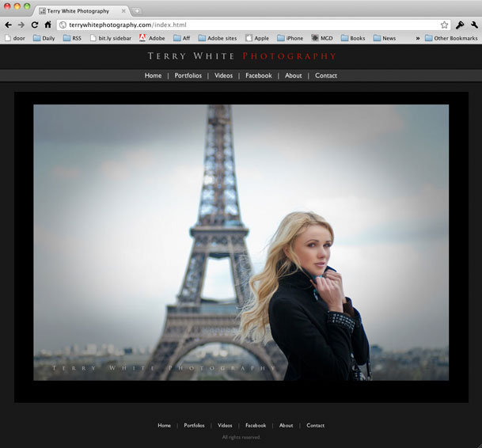Screen dimensions: 482x448
Task: Open Videos from the top navigation bar
Action: tap(223, 76)
